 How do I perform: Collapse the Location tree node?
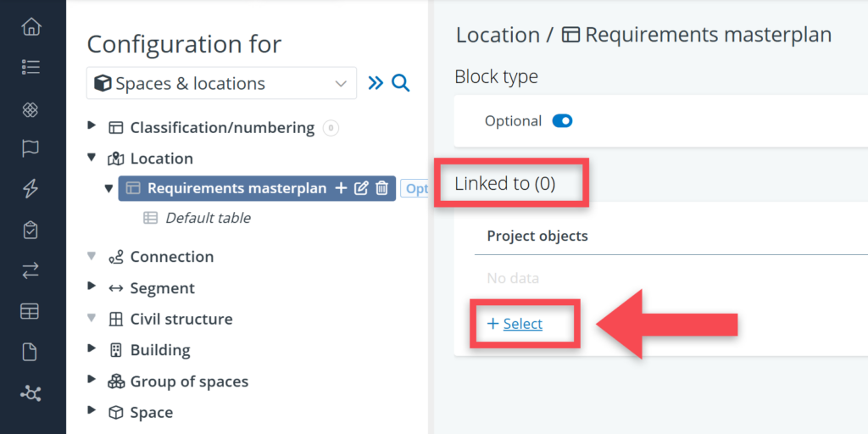pyautogui.click(x=92, y=159)
